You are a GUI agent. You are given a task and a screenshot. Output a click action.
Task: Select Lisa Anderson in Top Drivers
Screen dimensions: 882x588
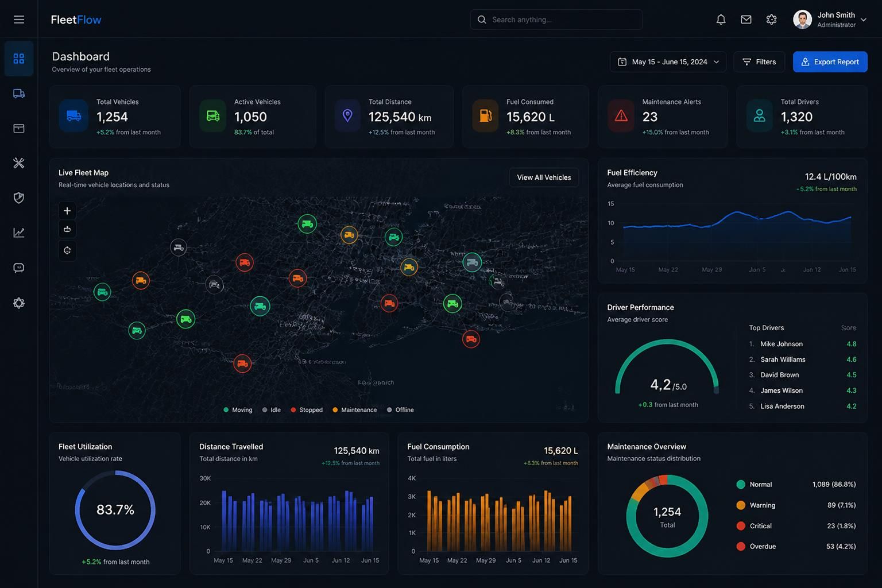point(802,406)
